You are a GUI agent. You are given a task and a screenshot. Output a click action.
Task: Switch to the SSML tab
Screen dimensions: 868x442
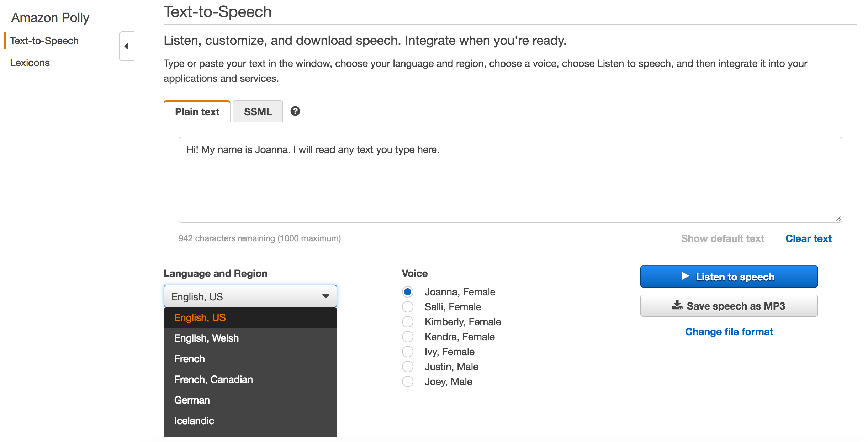point(257,111)
